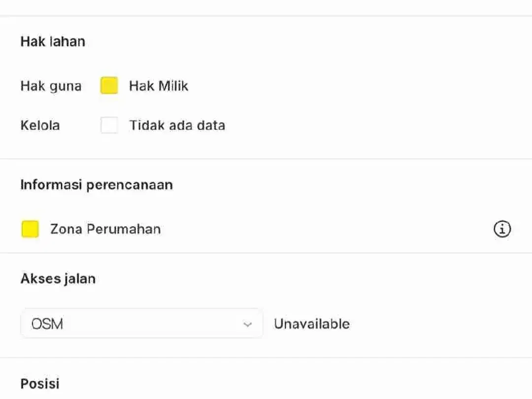Open the info icon beside Zona Perumahan

[502, 229]
